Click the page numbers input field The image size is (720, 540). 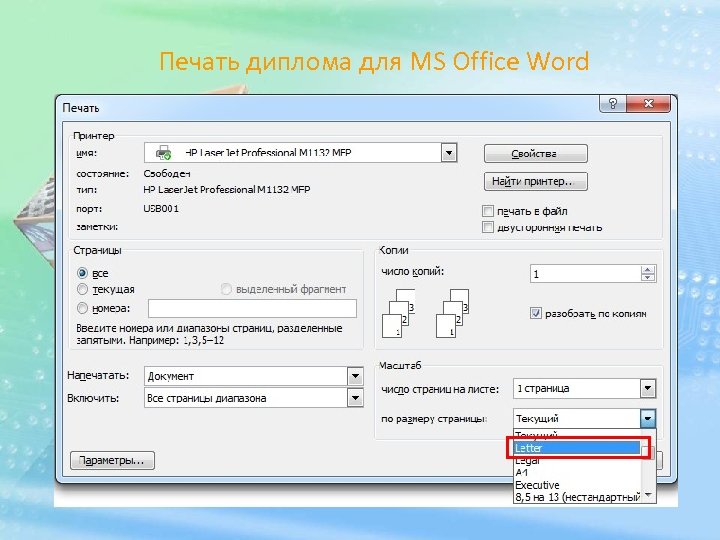pyautogui.click(x=252, y=308)
